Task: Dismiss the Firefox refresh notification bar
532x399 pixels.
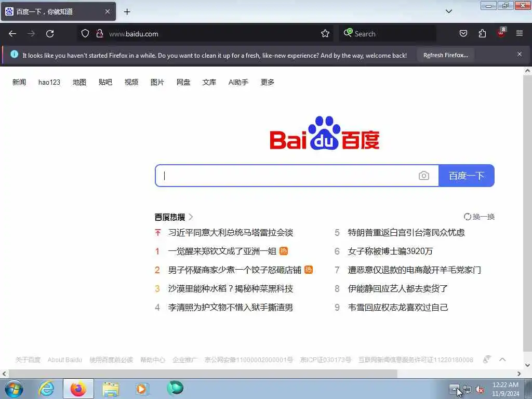Action: 520,54
